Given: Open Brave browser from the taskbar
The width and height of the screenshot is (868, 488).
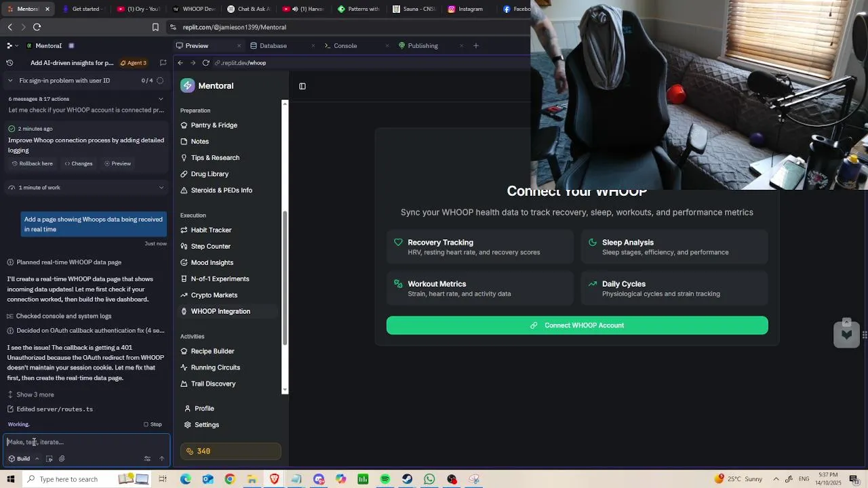Looking at the screenshot, I should point(275,479).
